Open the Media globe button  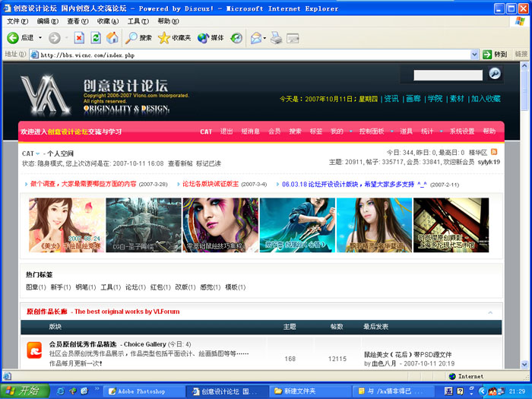pyautogui.click(x=203, y=38)
